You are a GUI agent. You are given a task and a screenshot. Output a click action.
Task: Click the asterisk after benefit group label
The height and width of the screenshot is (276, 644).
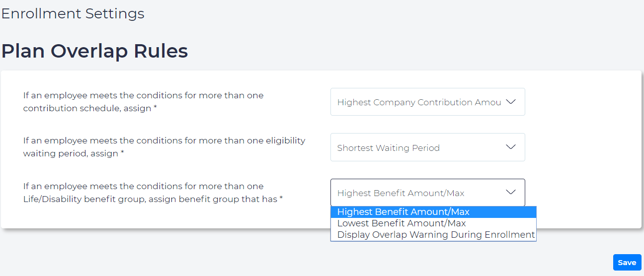281,200
